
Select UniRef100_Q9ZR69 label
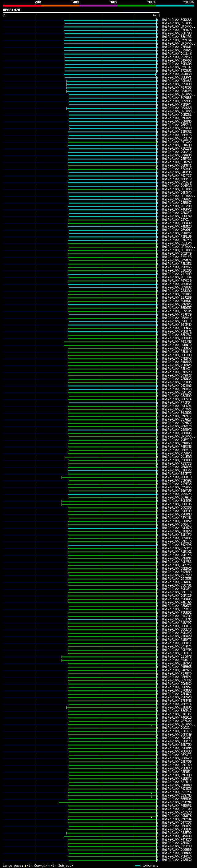click(176, 57)
